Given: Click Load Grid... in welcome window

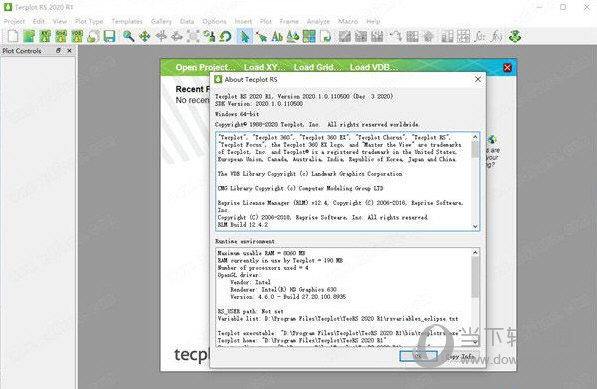Looking at the screenshot, I should (318, 67).
